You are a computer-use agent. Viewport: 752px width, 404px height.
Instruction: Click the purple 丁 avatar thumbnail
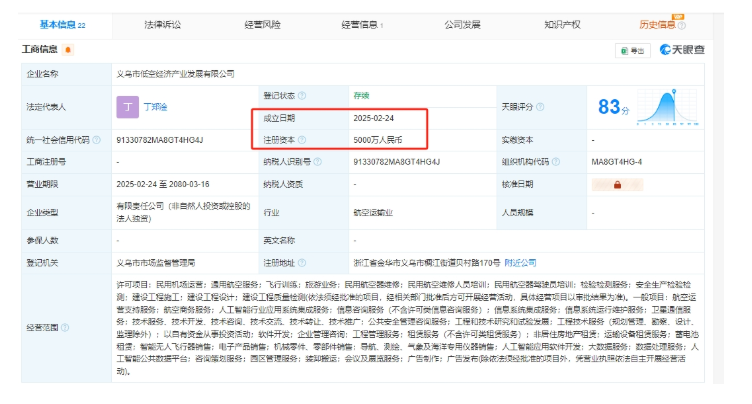click(127, 106)
